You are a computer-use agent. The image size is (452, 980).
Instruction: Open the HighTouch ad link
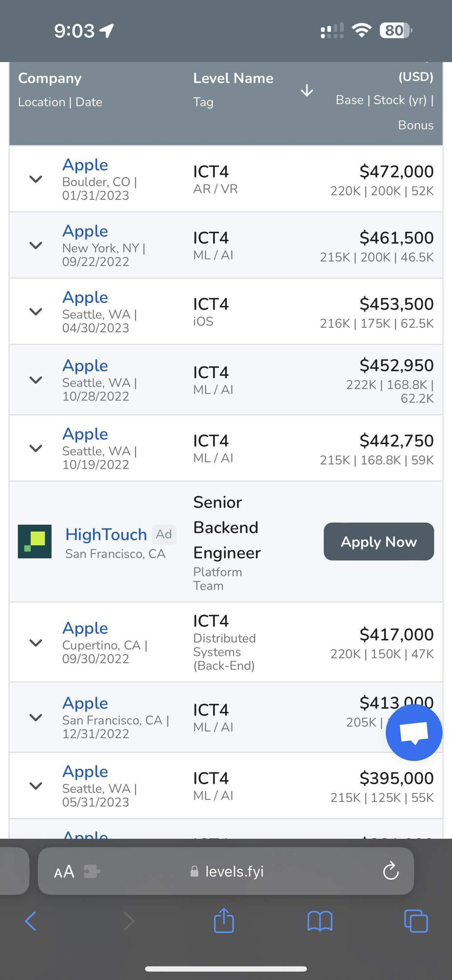[106, 534]
